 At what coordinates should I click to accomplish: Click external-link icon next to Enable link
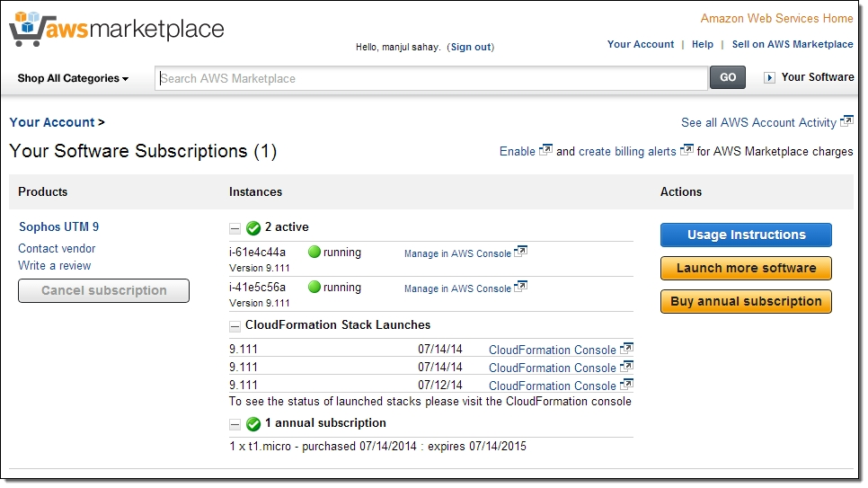pos(545,151)
